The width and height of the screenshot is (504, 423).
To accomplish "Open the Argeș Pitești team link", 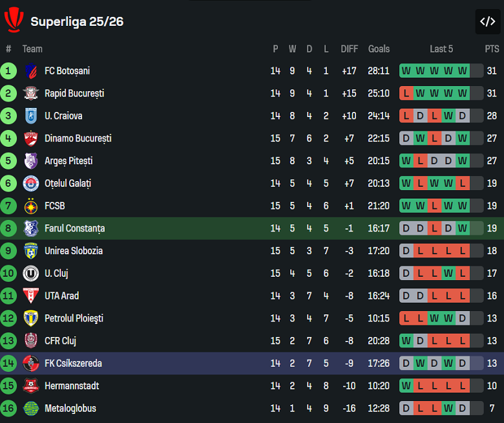I will [x=68, y=161].
